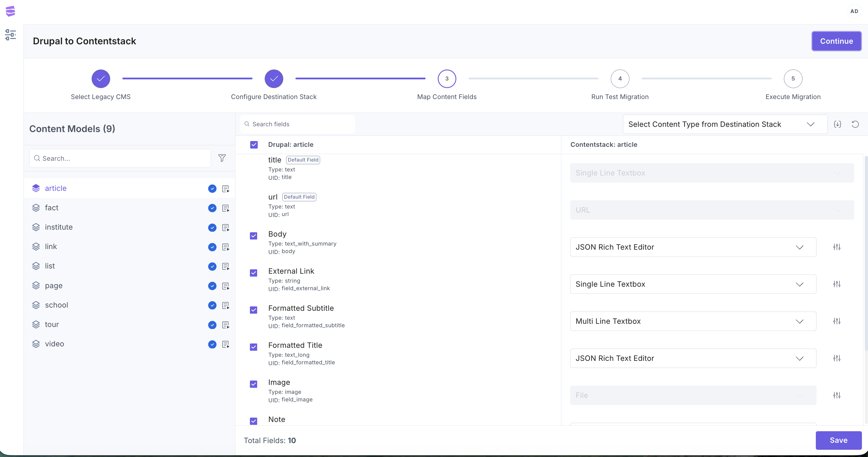
Task: Click the Default Field badge beside title
Action: [x=303, y=160]
